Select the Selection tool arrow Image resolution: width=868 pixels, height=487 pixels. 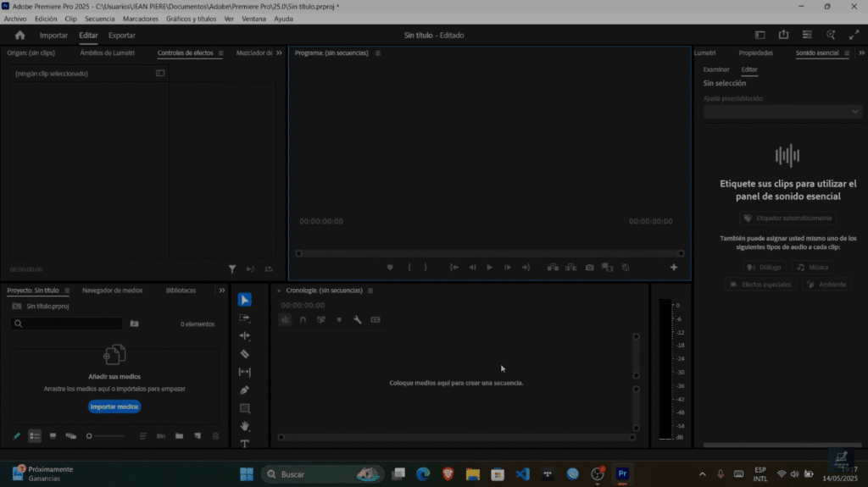coord(245,299)
